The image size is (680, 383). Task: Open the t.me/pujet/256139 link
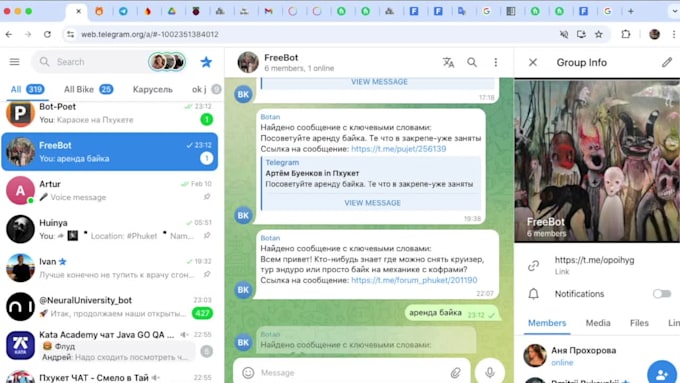click(399, 149)
